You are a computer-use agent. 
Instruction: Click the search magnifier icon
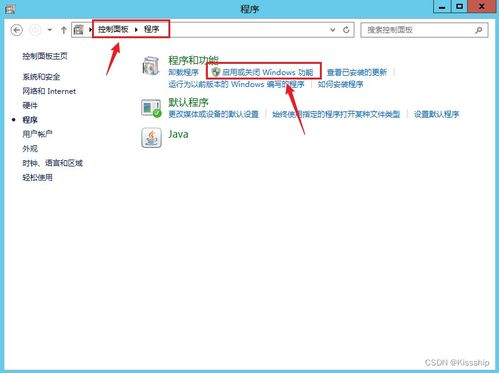[x=479, y=30]
